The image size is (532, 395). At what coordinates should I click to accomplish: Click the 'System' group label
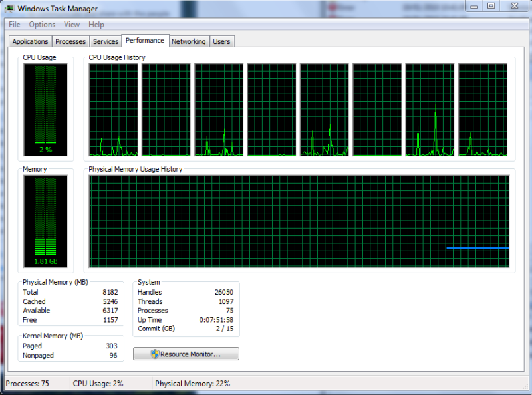click(x=148, y=282)
